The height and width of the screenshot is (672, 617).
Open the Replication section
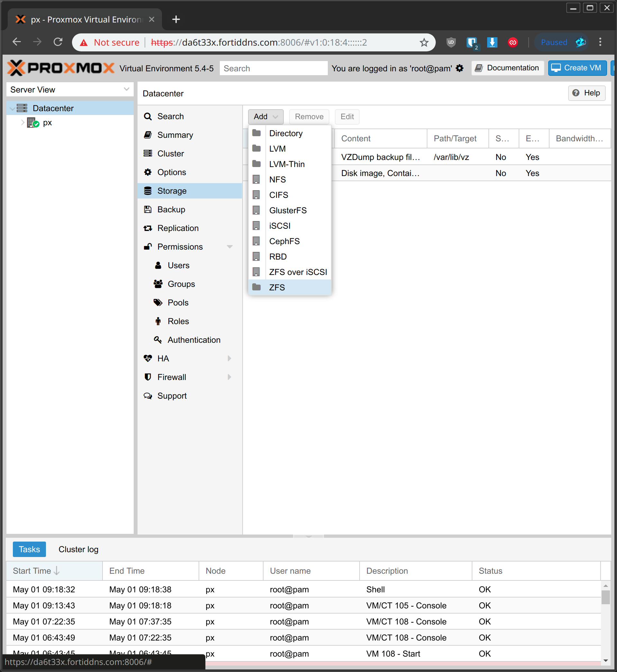190,228
